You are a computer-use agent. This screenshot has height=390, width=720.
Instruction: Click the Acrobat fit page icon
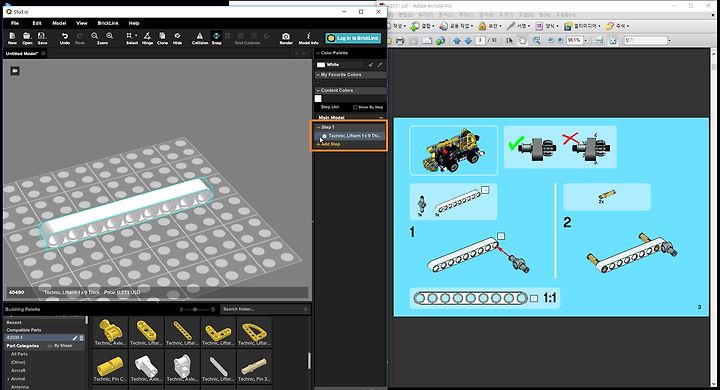613,40
